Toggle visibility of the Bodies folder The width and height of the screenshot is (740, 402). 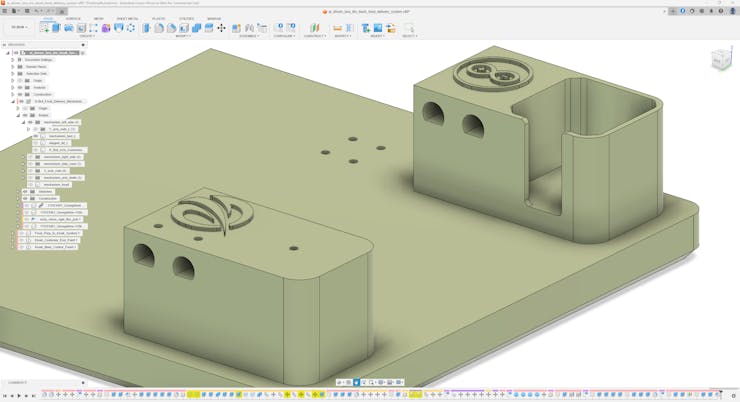pyautogui.click(x=25, y=115)
